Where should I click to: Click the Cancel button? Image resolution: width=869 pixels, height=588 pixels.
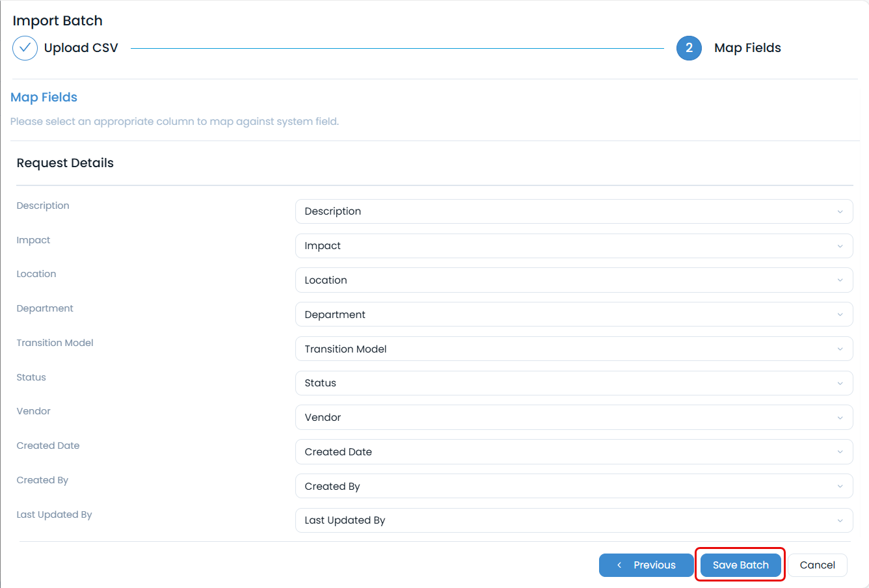[818, 565]
